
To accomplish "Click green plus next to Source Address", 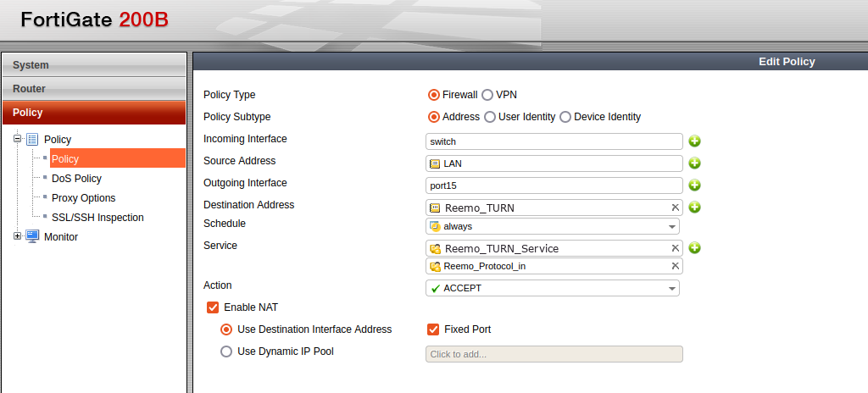I will 694,163.
